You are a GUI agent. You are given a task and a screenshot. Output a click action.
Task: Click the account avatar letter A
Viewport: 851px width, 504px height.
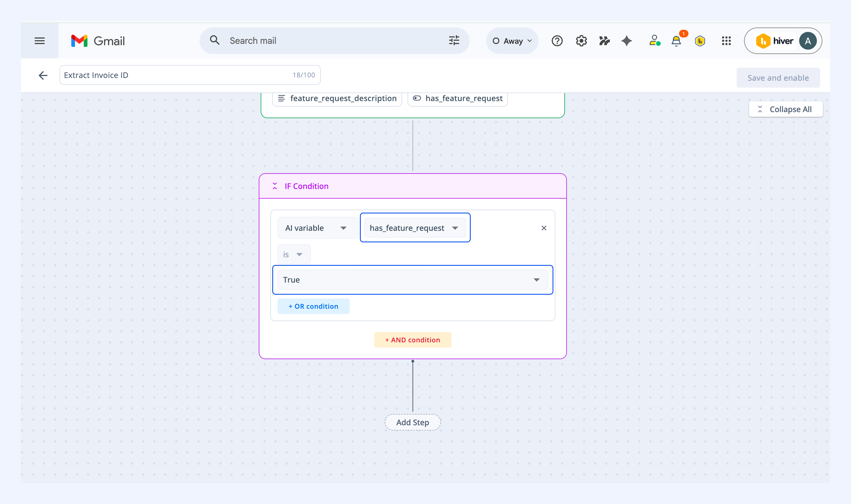(807, 41)
